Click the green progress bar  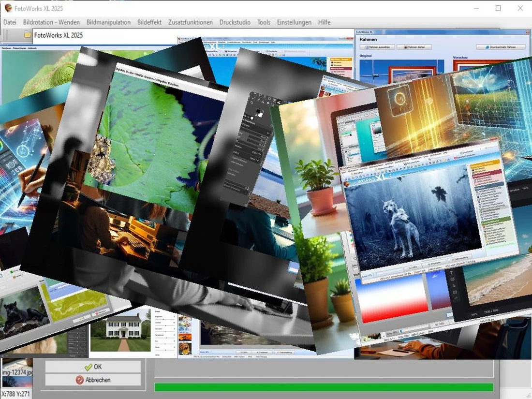324,387
